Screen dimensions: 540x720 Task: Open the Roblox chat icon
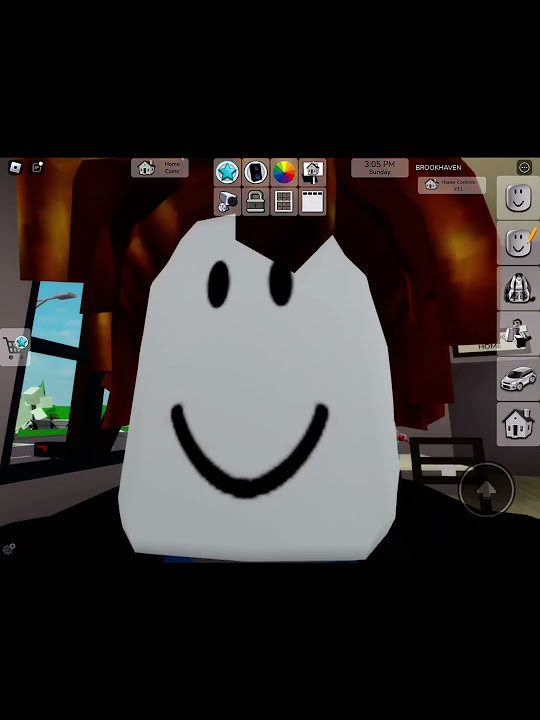[38, 167]
